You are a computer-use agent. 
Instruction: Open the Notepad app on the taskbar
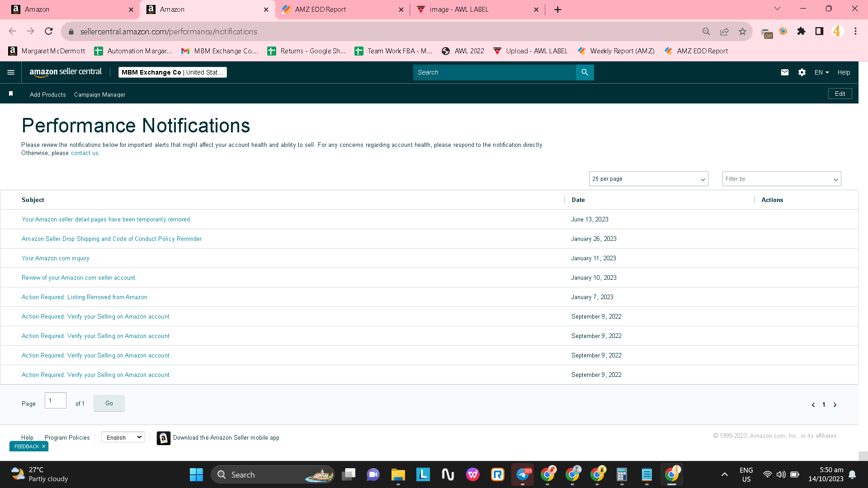pyautogui.click(x=646, y=474)
